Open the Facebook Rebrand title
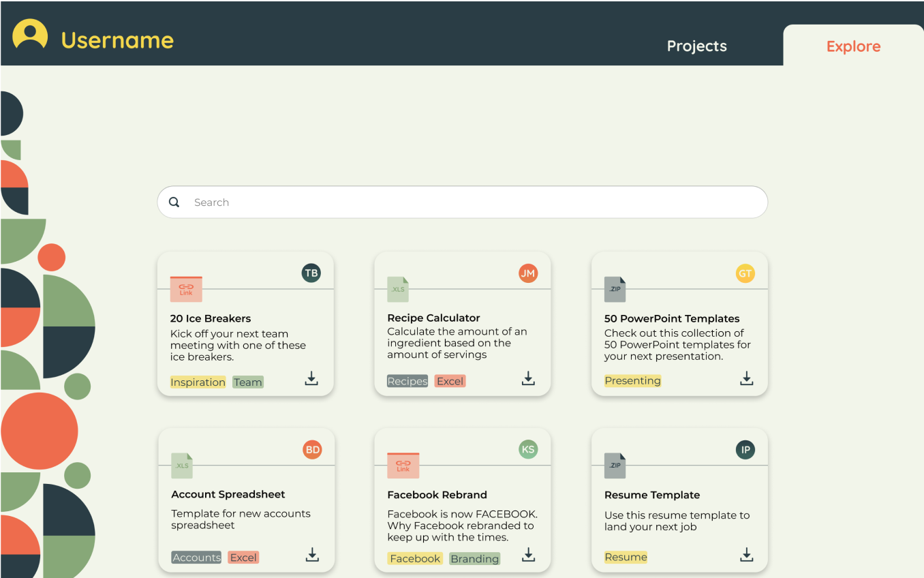 click(437, 495)
